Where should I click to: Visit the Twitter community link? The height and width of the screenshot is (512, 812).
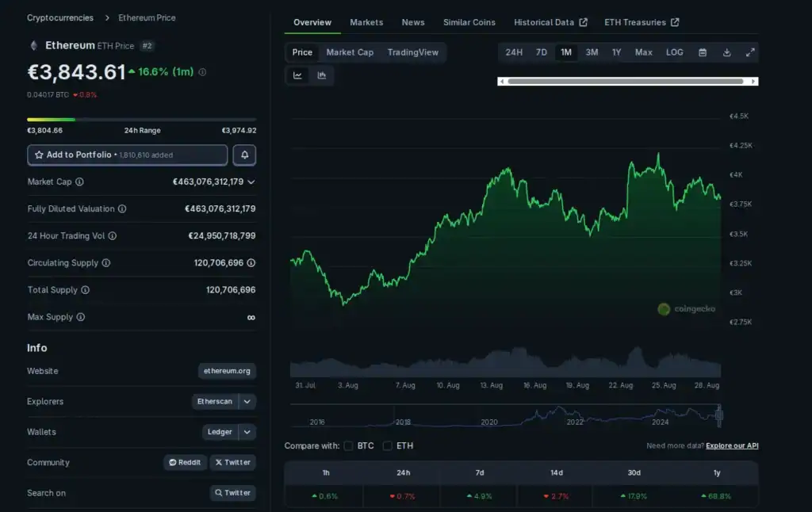click(233, 462)
